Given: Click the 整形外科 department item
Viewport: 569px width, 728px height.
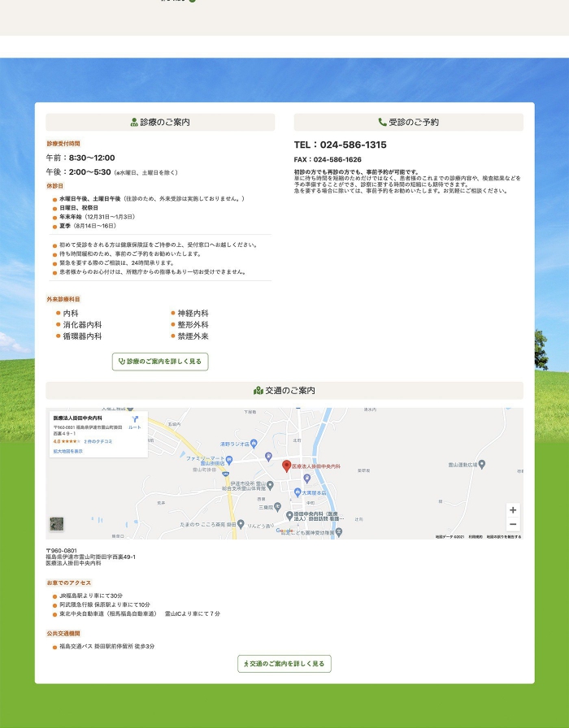Looking at the screenshot, I should (193, 325).
